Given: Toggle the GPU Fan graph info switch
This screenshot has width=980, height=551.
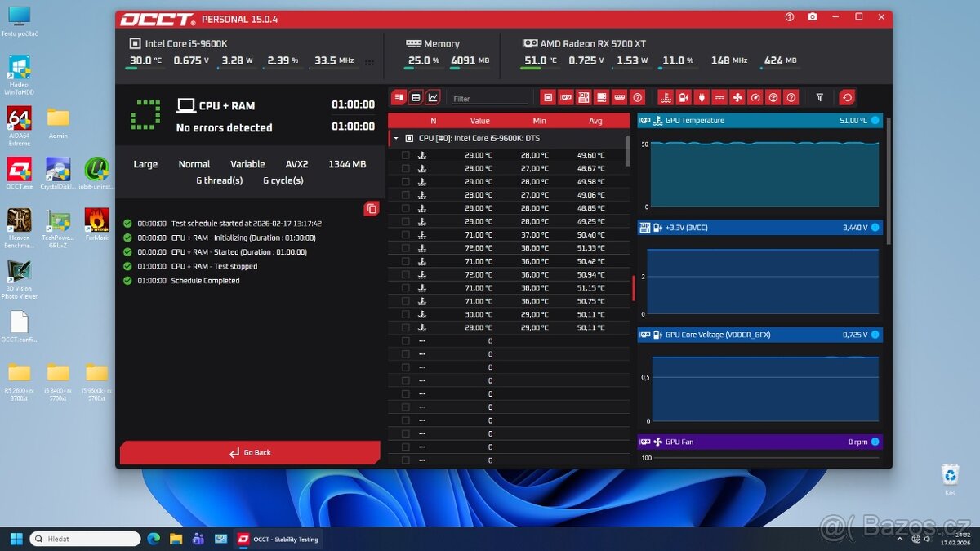Looking at the screenshot, I should pyautogui.click(x=875, y=442).
